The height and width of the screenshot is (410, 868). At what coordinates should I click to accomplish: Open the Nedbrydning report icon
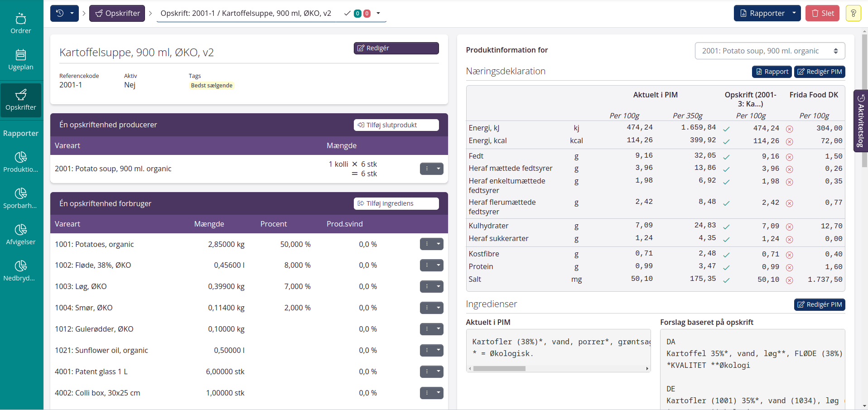pos(21,271)
